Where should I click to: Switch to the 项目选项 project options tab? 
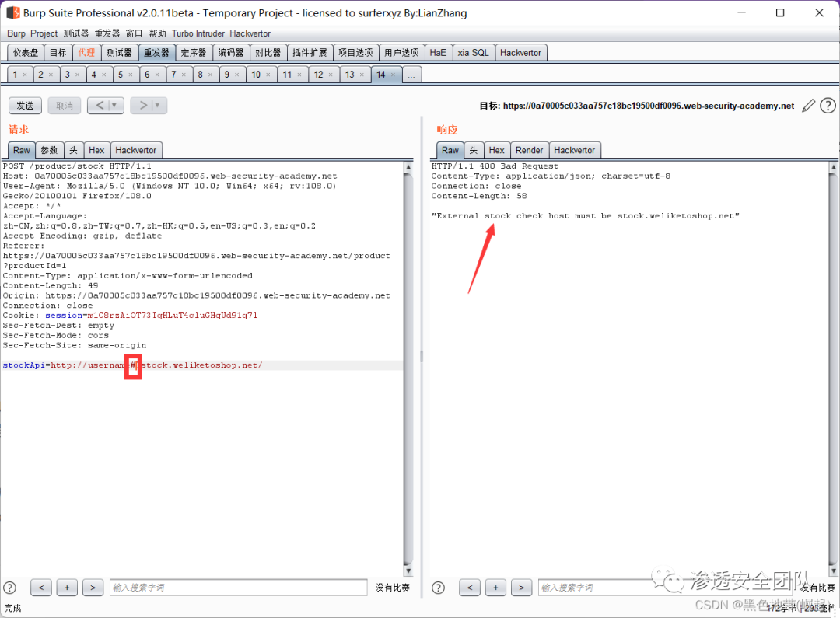[355, 53]
